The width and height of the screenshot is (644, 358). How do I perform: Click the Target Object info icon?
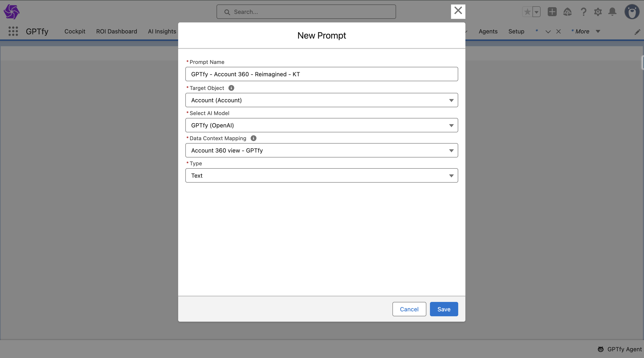(x=231, y=88)
